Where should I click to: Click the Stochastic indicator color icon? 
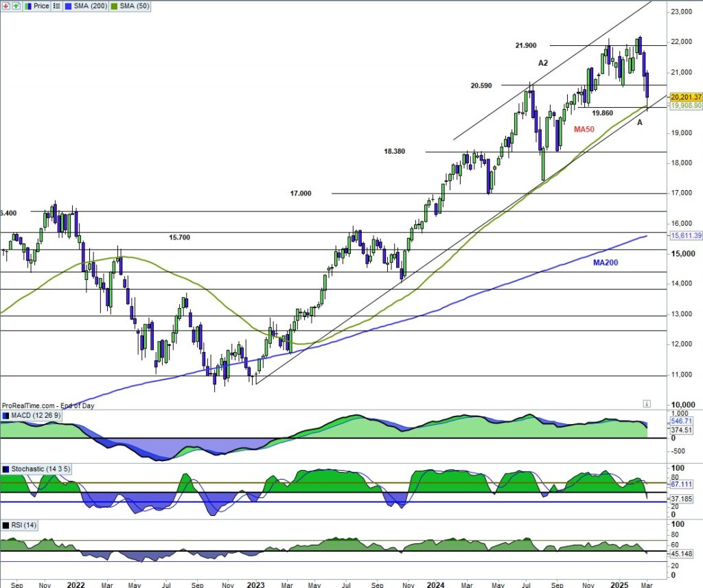point(6,469)
